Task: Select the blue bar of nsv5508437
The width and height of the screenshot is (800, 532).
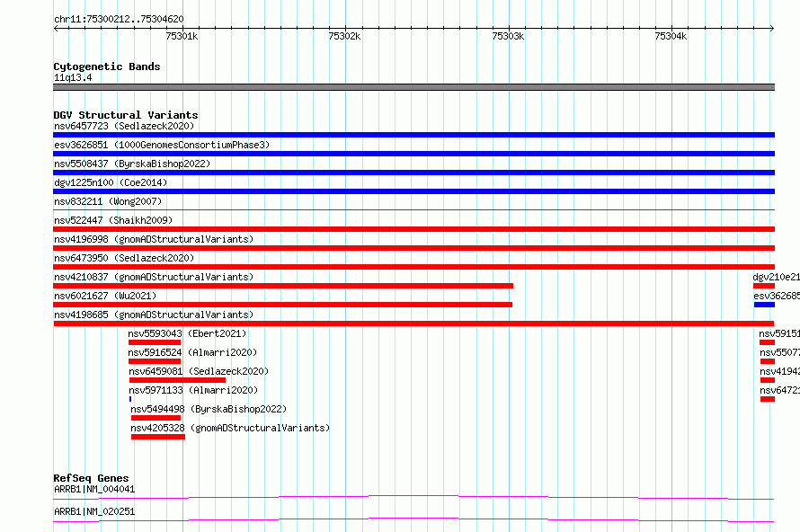Action: [x=413, y=173]
